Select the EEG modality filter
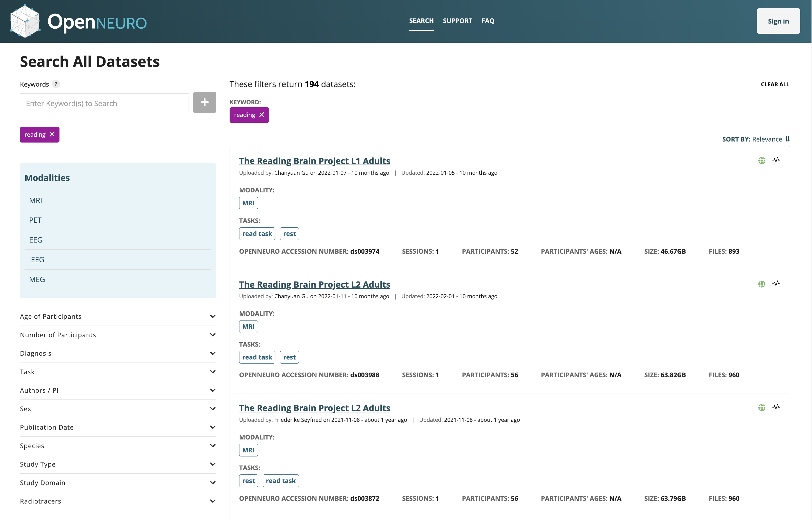Screen dimensions: 812x520 [x=35, y=240]
